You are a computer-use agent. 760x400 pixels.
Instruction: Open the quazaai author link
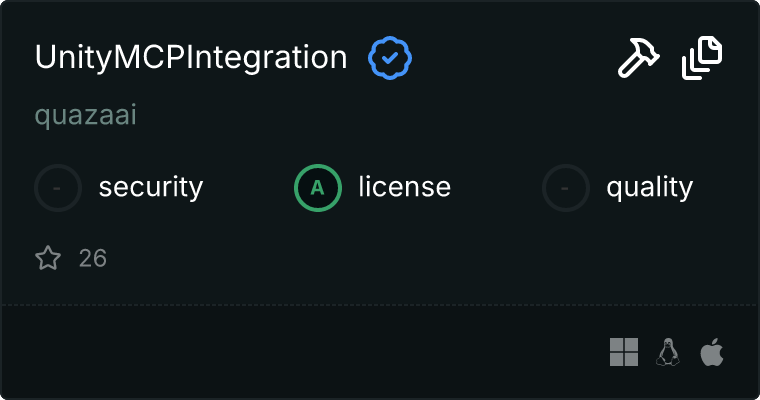click(x=85, y=115)
